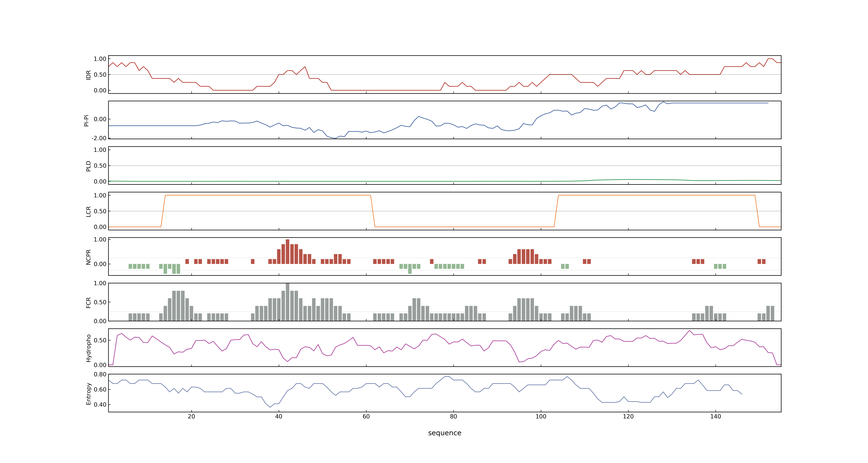Click the 'FCR' y-axis label

click(88, 302)
